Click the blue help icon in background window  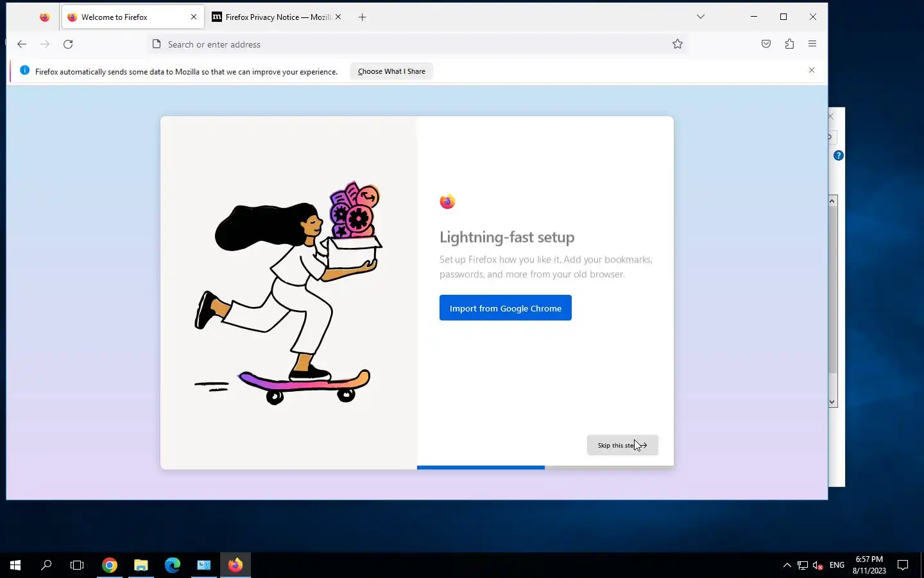click(x=839, y=156)
